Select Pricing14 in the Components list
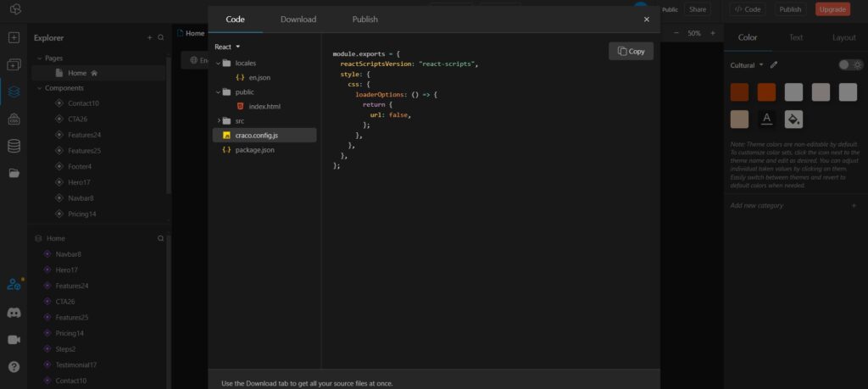 (x=82, y=214)
